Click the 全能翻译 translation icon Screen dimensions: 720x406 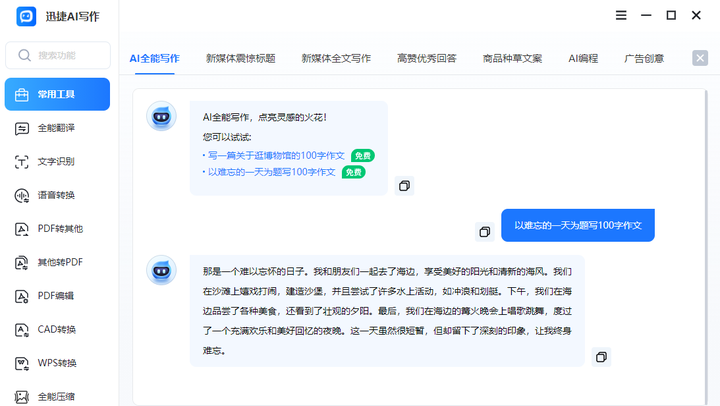click(22, 129)
